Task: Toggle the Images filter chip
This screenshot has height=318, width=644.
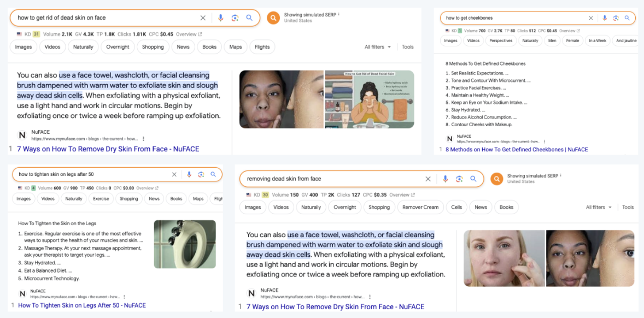Action: click(x=23, y=47)
